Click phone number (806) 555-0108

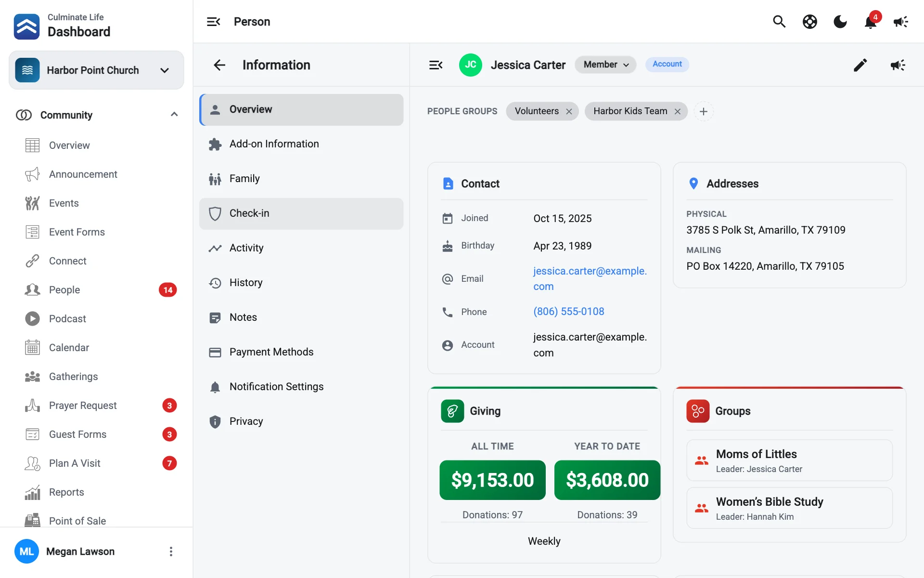click(x=568, y=312)
